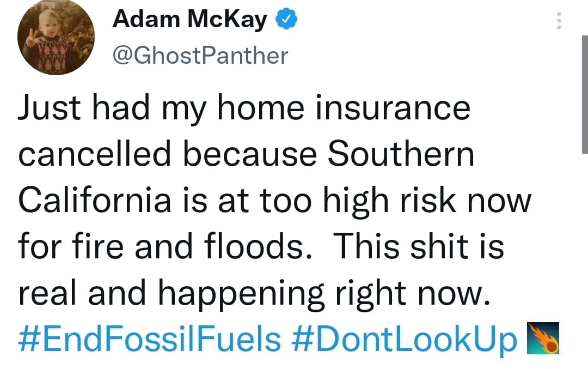The height and width of the screenshot is (369, 588).
Task: Visit the @GhostPanther handle
Action: pyautogui.click(x=200, y=55)
